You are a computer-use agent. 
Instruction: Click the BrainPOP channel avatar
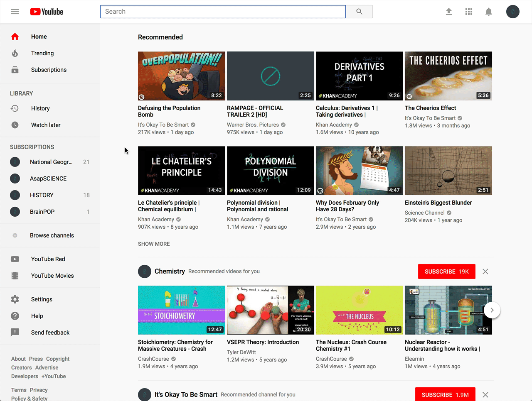15,212
